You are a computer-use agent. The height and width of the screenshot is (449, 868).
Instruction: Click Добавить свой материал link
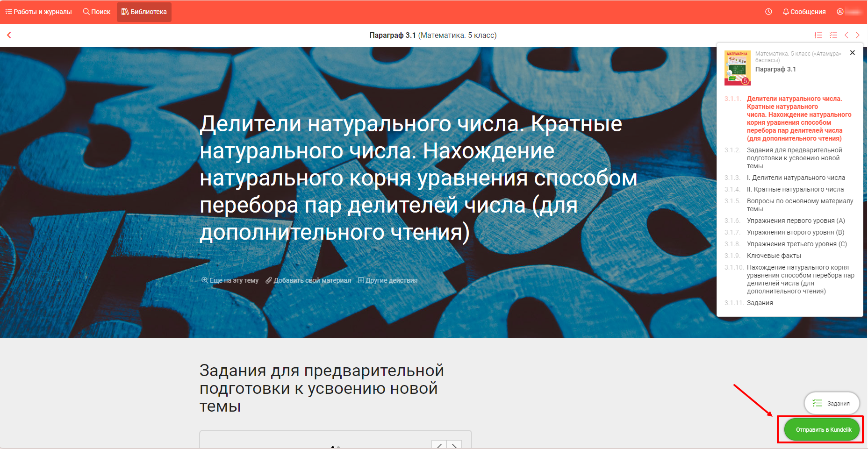click(x=308, y=280)
